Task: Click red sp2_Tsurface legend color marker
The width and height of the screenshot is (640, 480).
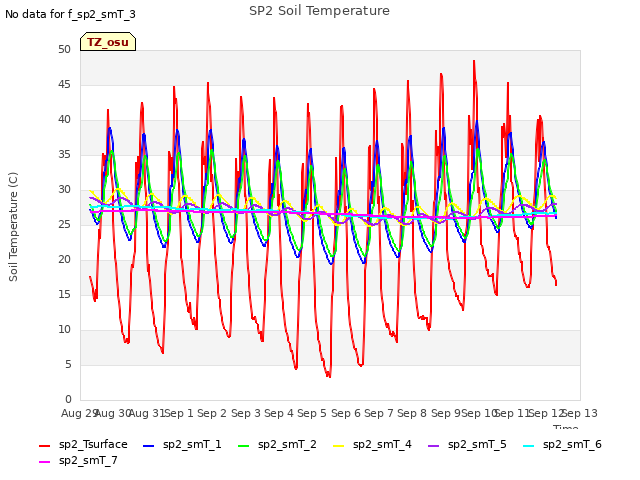Action: click(x=44, y=445)
